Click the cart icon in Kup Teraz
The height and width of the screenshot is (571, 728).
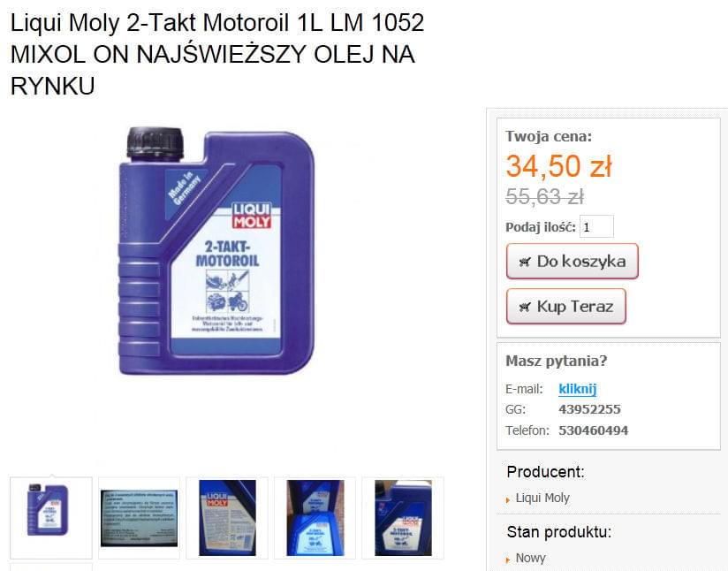(525, 307)
